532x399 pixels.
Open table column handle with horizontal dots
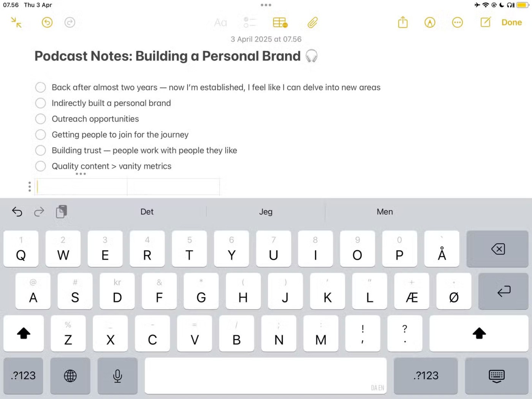pyautogui.click(x=81, y=174)
